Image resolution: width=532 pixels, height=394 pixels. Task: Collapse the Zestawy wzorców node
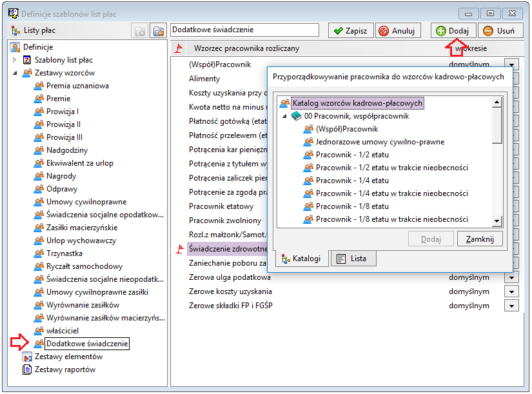click(x=15, y=73)
